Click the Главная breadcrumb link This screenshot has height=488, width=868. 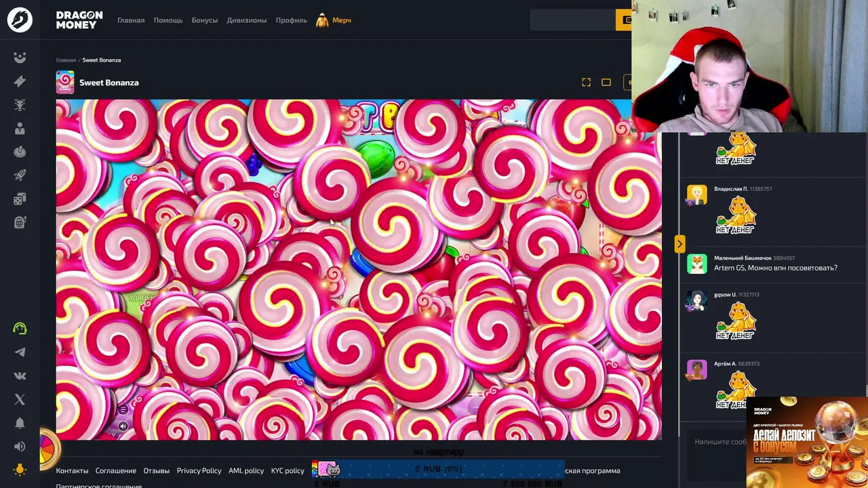point(66,60)
